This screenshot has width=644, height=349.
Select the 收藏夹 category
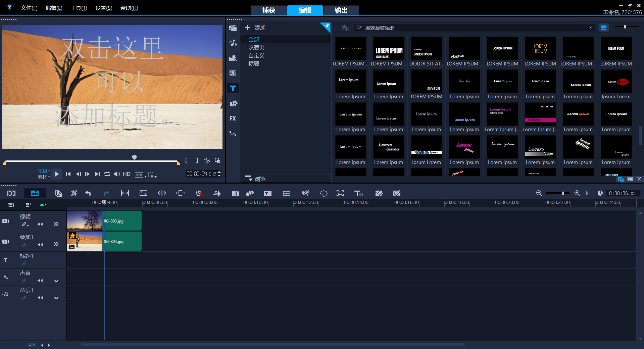256,48
